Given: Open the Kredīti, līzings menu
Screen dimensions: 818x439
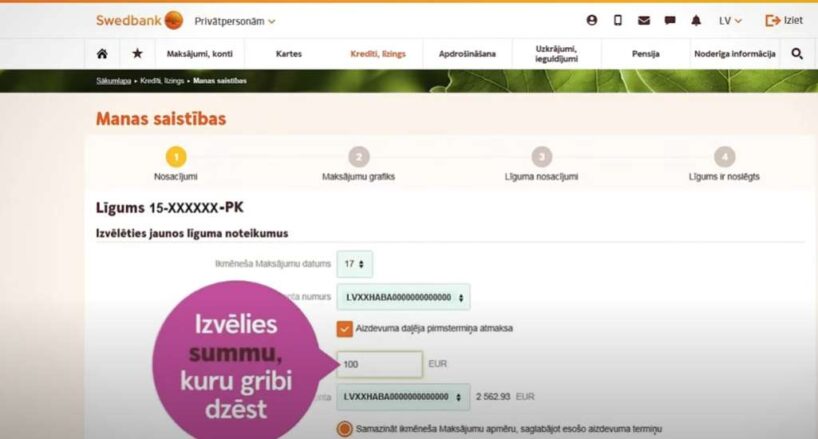Looking at the screenshot, I should [378, 54].
